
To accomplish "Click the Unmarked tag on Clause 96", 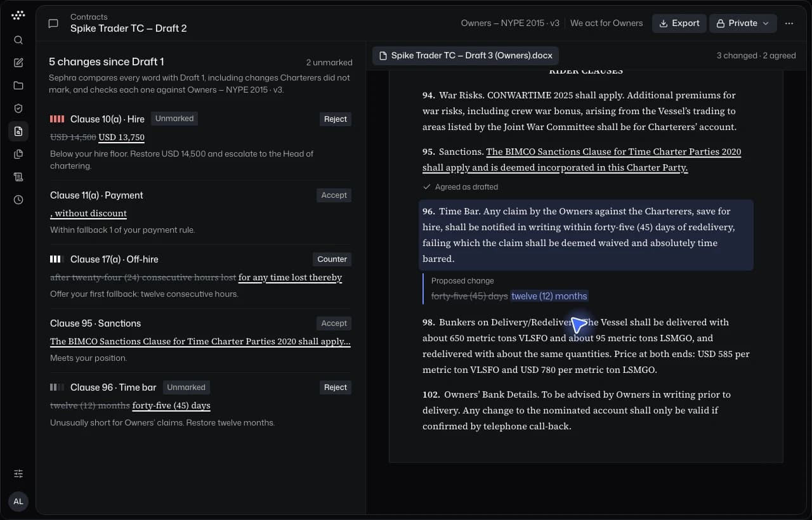I will (186, 387).
